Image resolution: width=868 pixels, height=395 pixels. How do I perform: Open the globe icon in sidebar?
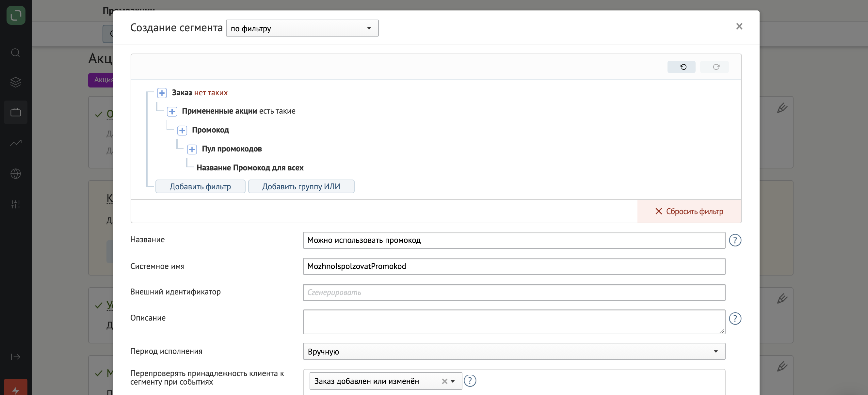15,173
